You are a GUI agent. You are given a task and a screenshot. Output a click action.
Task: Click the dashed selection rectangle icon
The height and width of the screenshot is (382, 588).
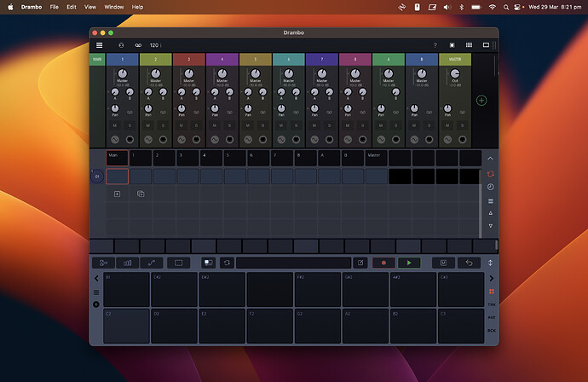tap(178, 263)
